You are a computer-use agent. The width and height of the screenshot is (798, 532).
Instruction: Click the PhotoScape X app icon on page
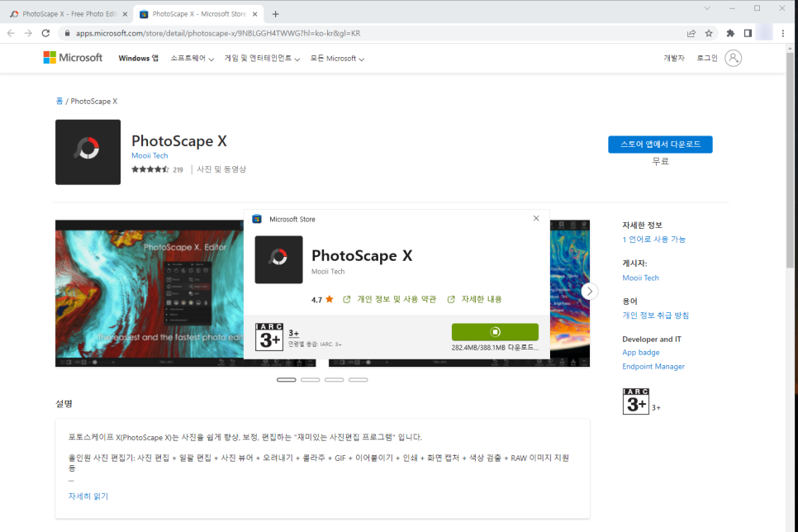coord(88,152)
